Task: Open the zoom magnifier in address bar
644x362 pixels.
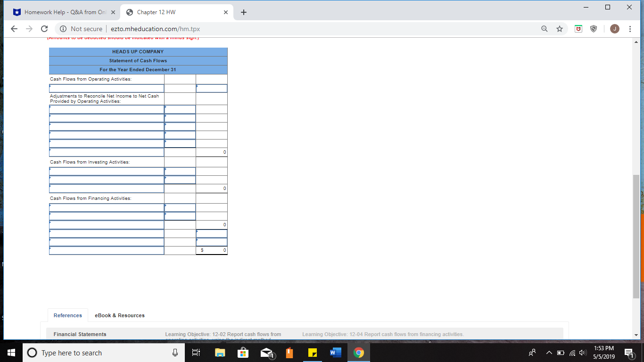Action: [545, 29]
